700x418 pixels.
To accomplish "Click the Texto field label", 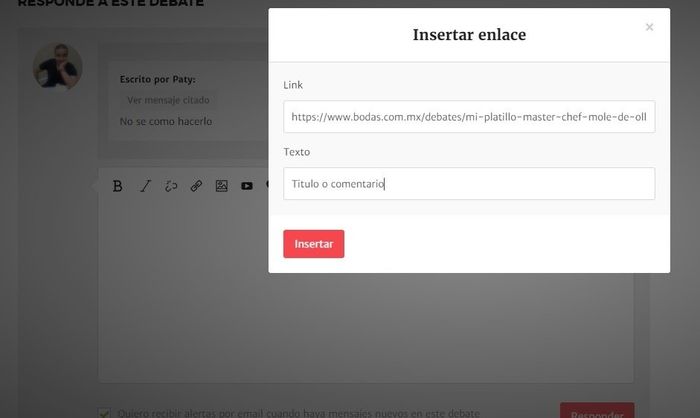I will [x=297, y=152].
